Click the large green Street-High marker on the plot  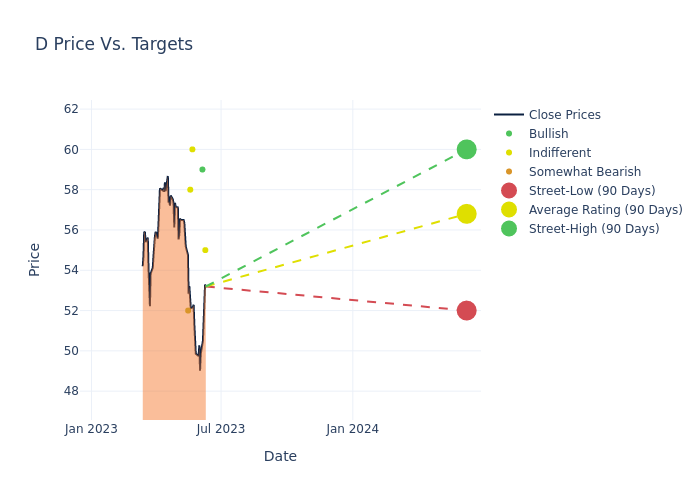point(466,149)
